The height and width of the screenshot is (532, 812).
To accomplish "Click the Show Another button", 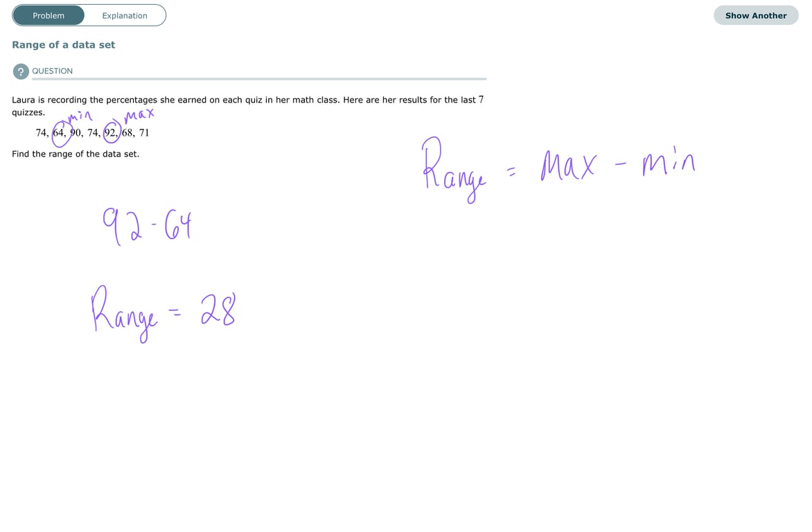I will point(756,15).
